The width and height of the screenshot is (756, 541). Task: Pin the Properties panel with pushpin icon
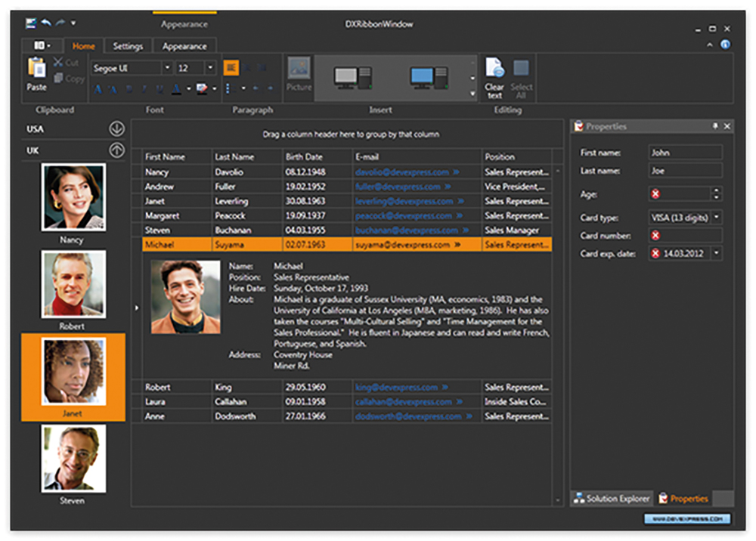tap(715, 126)
